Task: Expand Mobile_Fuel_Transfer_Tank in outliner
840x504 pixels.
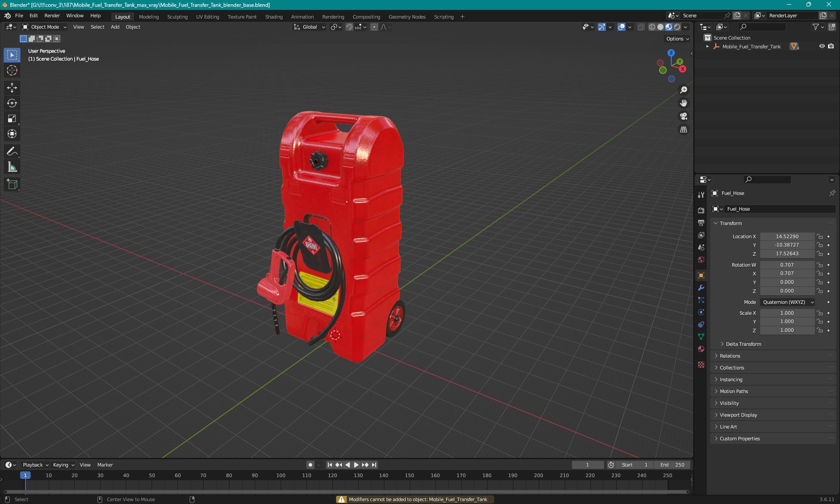Action: click(707, 47)
